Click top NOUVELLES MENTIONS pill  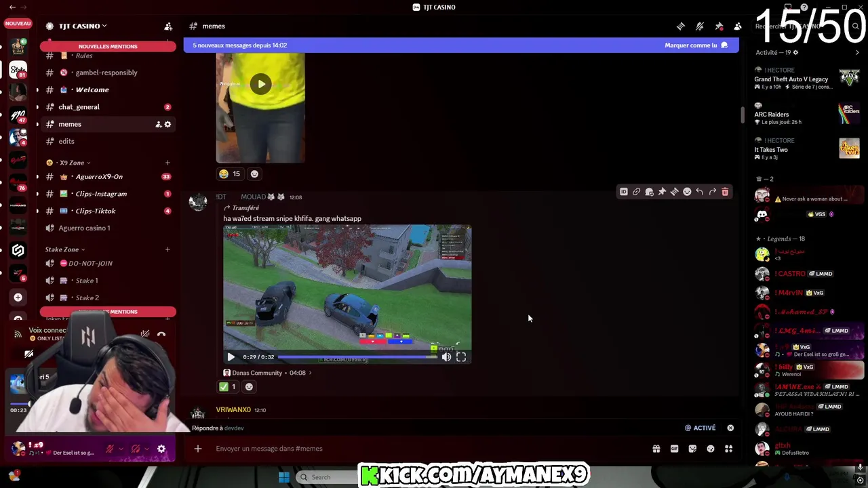(108, 46)
